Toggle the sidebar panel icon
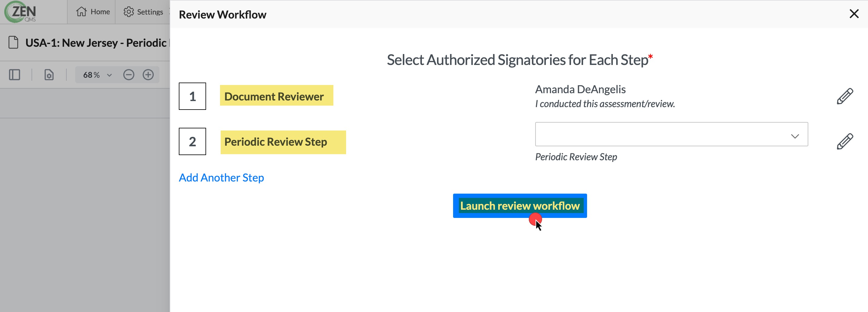This screenshot has height=312, width=868. tap(15, 75)
